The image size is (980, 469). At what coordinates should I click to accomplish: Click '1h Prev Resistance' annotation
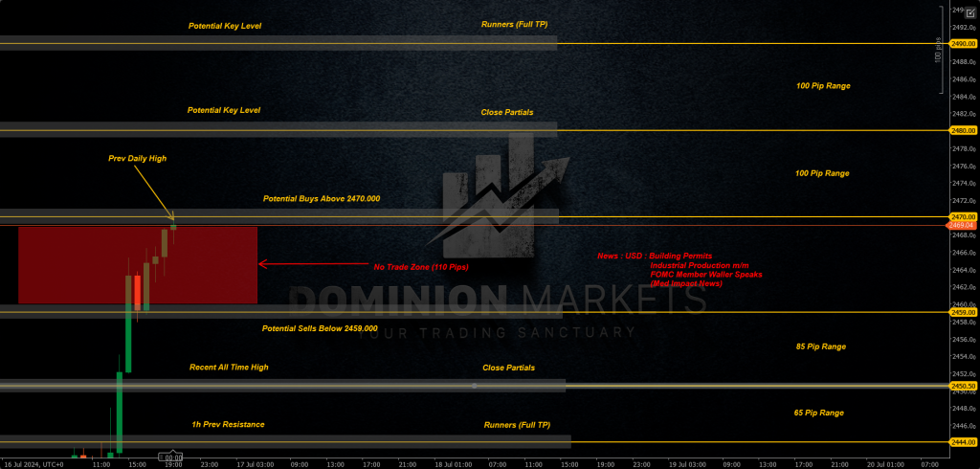coord(228,425)
